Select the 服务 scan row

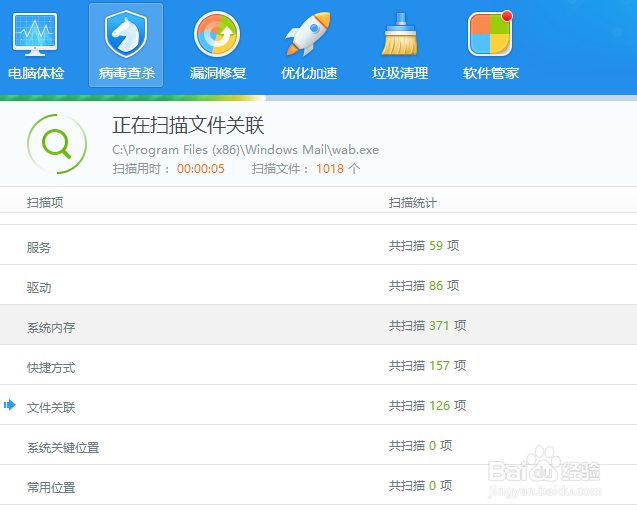click(318, 245)
